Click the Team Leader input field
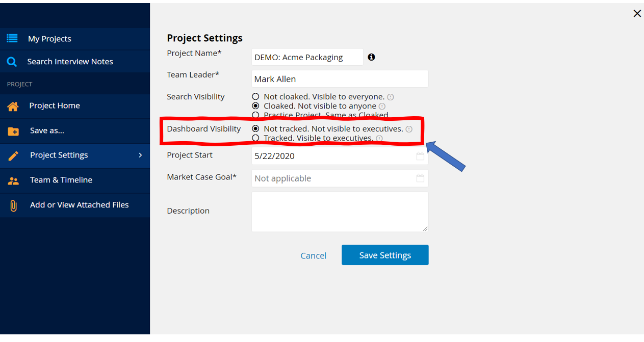The height and width of the screenshot is (342, 644). pyautogui.click(x=340, y=79)
